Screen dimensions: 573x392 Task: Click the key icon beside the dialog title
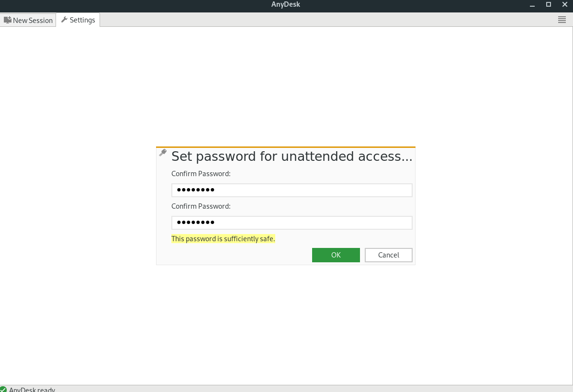pos(163,152)
